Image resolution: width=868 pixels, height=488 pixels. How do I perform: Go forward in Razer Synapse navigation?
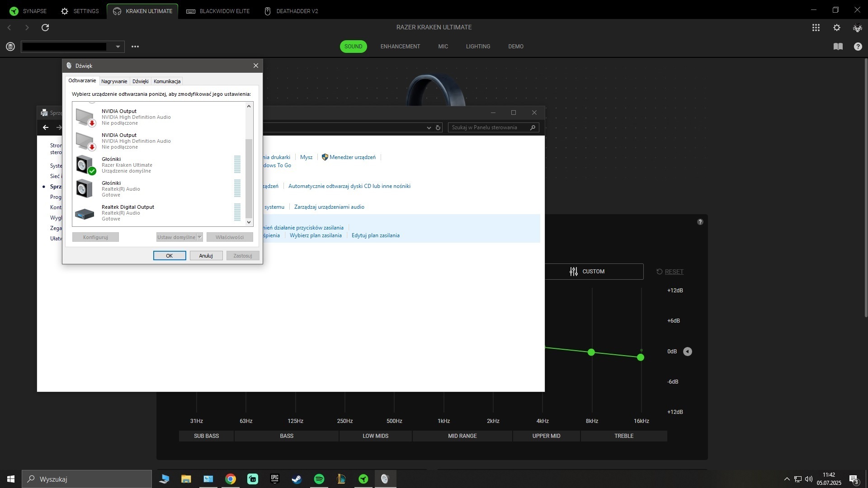[x=27, y=28]
